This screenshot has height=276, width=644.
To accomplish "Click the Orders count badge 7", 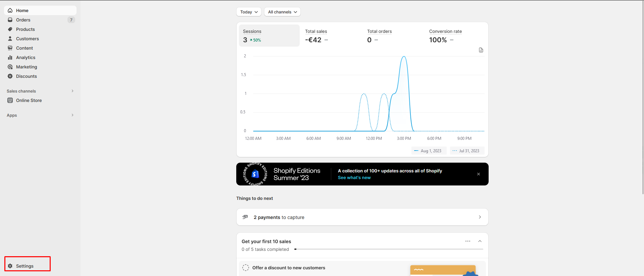I will click(71, 20).
